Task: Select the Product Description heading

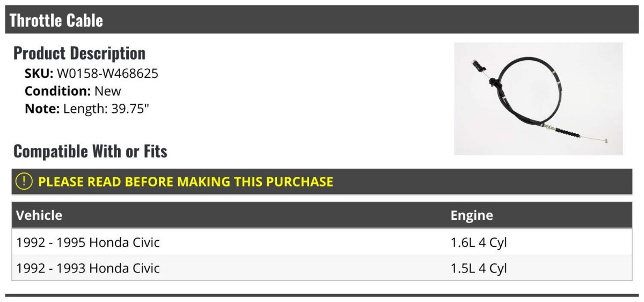Action: pyautogui.click(x=79, y=53)
